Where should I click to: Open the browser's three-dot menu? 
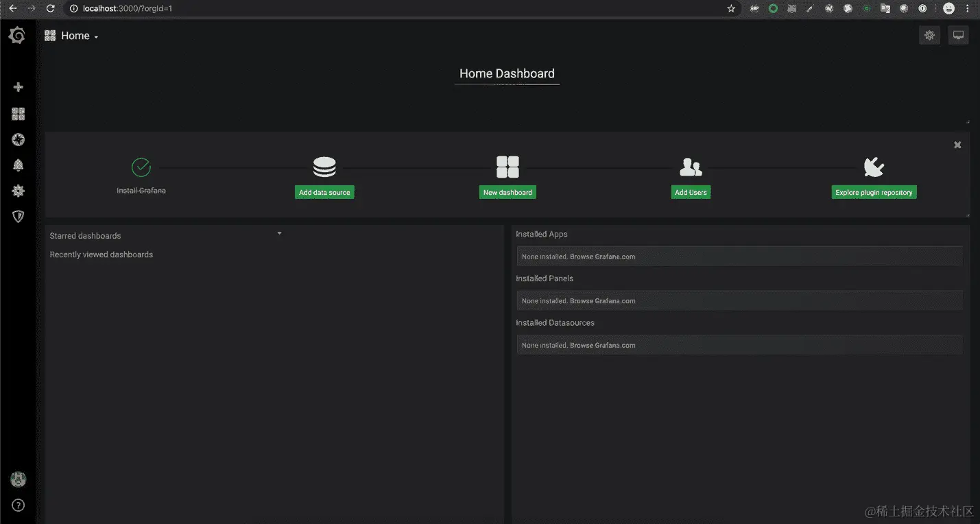tap(967, 8)
